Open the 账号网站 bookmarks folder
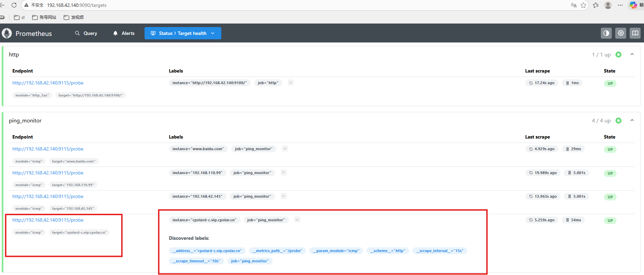644x275 pixels. click(44, 17)
